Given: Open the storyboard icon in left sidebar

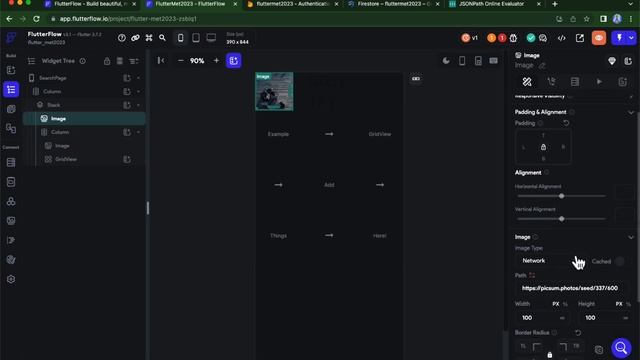Looking at the screenshot, I should (11, 128).
